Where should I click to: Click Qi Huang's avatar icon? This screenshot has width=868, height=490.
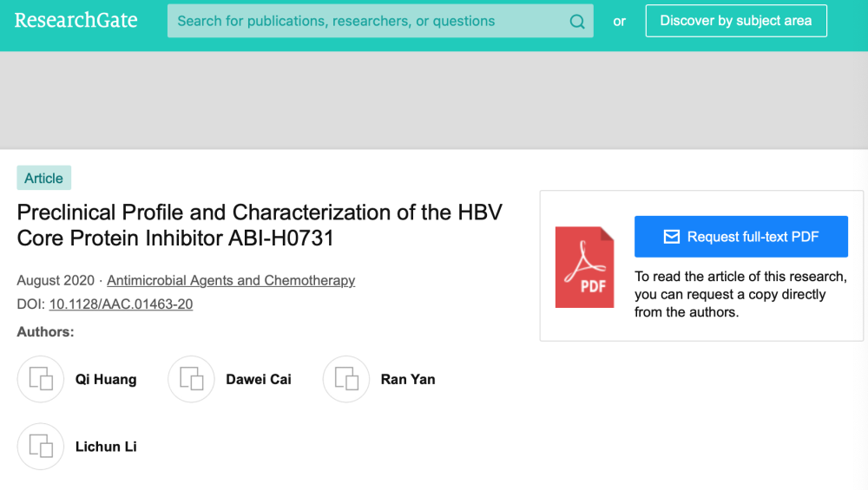pyautogui.click(x=41, y=379)
